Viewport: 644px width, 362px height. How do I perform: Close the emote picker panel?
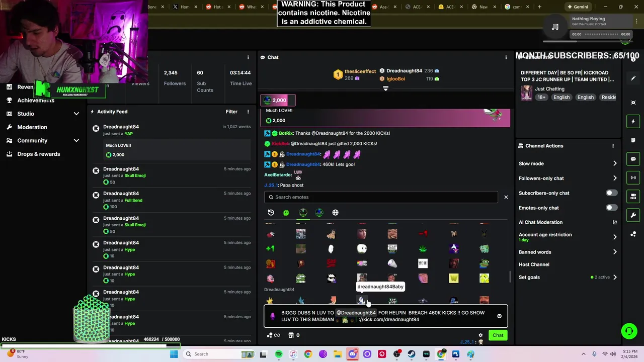point(506,197)
